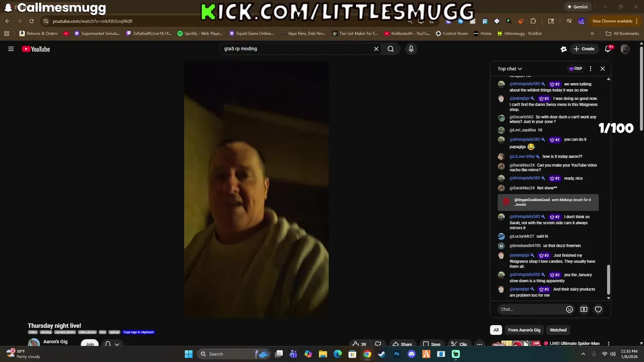Clear the YouTube search box text
This screenshot has width=644, height=362.
(376, 49)
